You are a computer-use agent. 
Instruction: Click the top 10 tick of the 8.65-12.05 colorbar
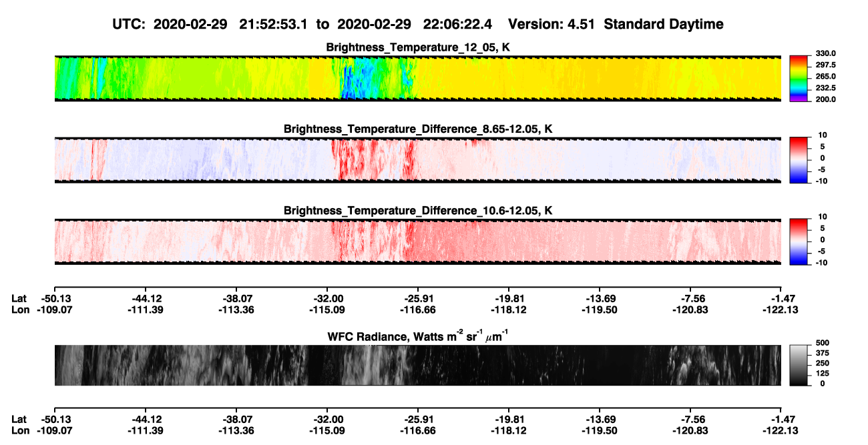(x=823, y=135)
